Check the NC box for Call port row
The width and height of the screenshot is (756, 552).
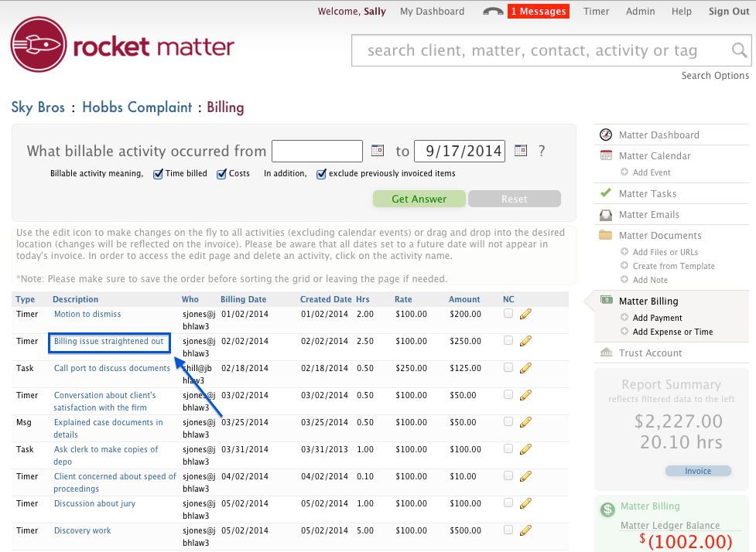[508, 368]
